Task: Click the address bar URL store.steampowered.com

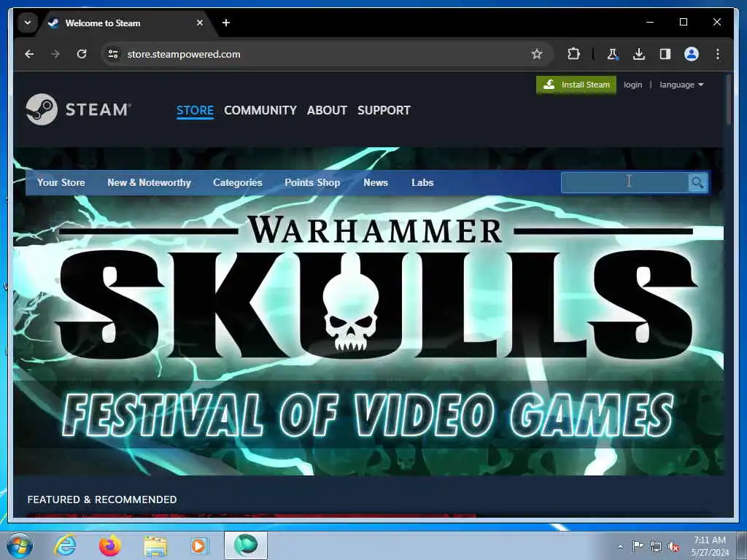Action: click(184, 54)
